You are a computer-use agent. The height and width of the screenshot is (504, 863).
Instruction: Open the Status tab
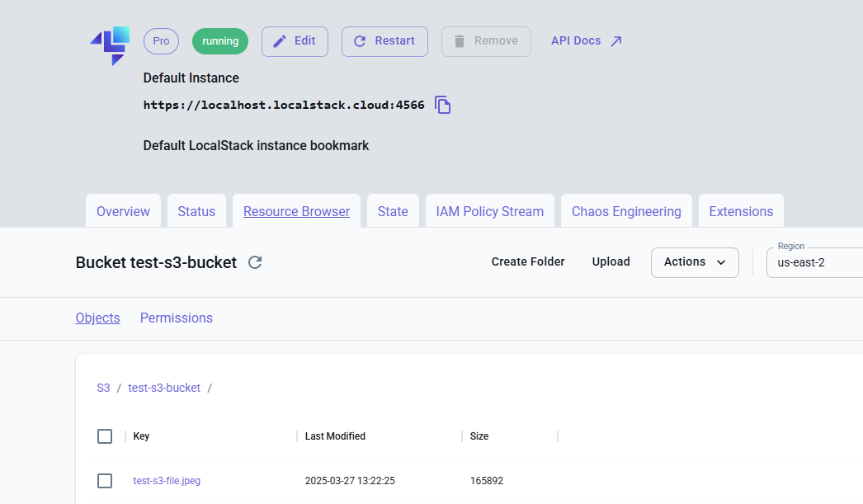(x=196, y=211)
